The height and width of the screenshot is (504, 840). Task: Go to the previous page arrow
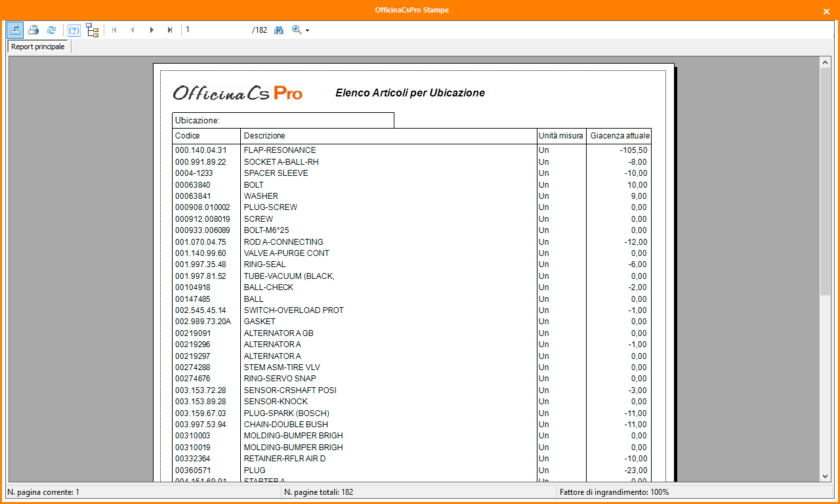coord(133,30)
